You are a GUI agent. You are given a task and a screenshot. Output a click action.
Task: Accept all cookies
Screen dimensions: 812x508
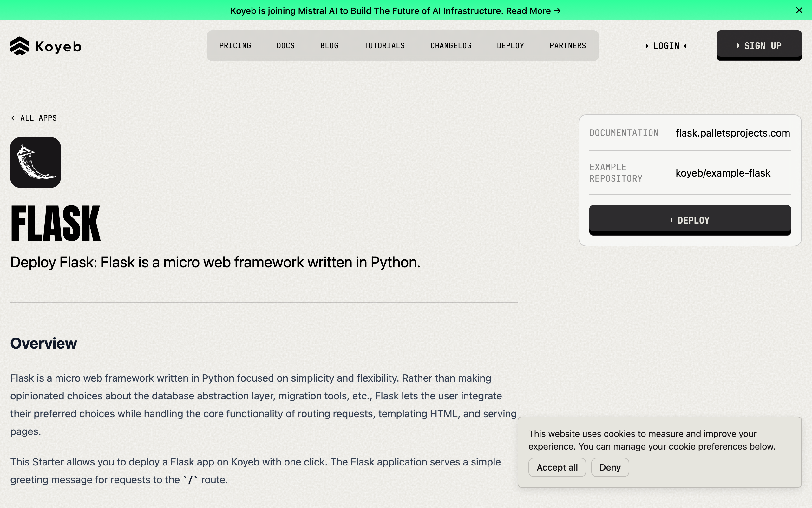click(x=557, y=467)
